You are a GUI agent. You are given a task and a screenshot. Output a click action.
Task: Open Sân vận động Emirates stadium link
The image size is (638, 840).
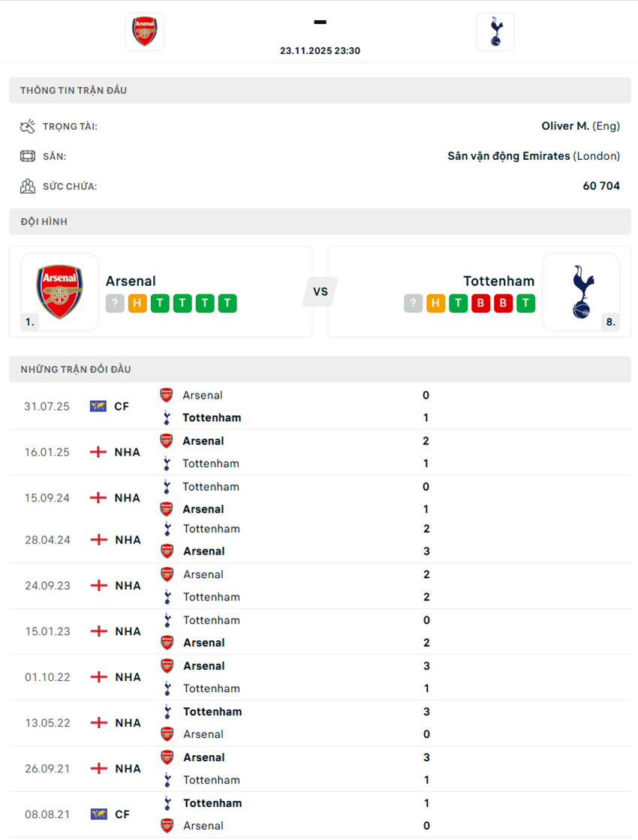click(x=511, y=155)
